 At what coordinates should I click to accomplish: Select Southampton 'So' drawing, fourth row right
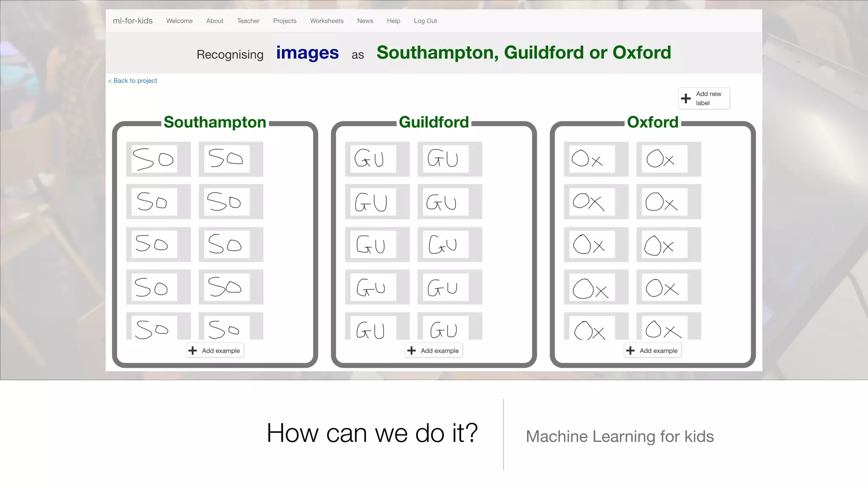click(231, 287)
